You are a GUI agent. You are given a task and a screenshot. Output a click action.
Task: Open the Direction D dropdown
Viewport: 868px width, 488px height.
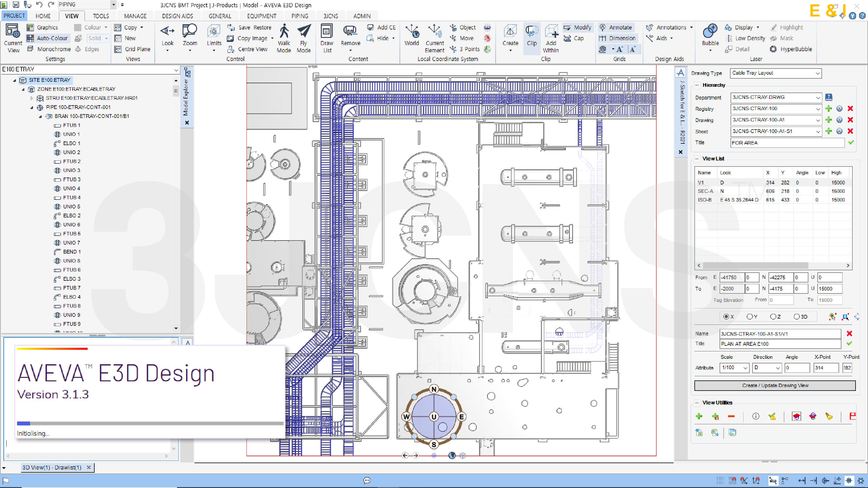[x=778, y=368]
